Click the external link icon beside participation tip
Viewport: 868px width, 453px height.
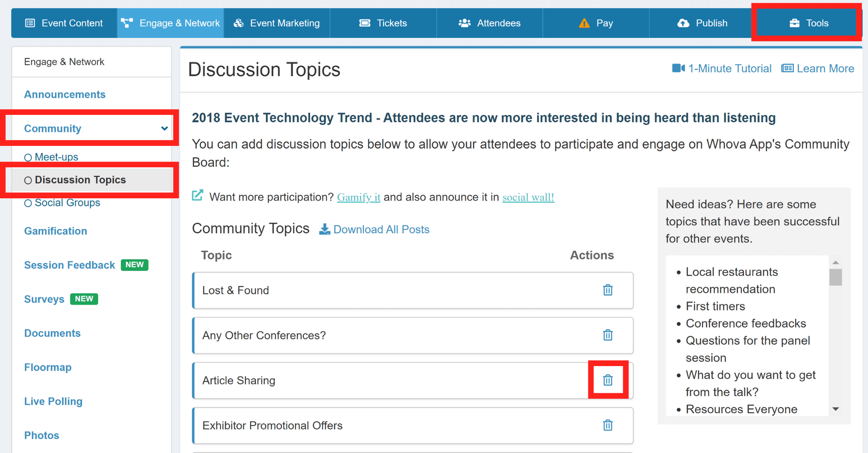[198, 196]
